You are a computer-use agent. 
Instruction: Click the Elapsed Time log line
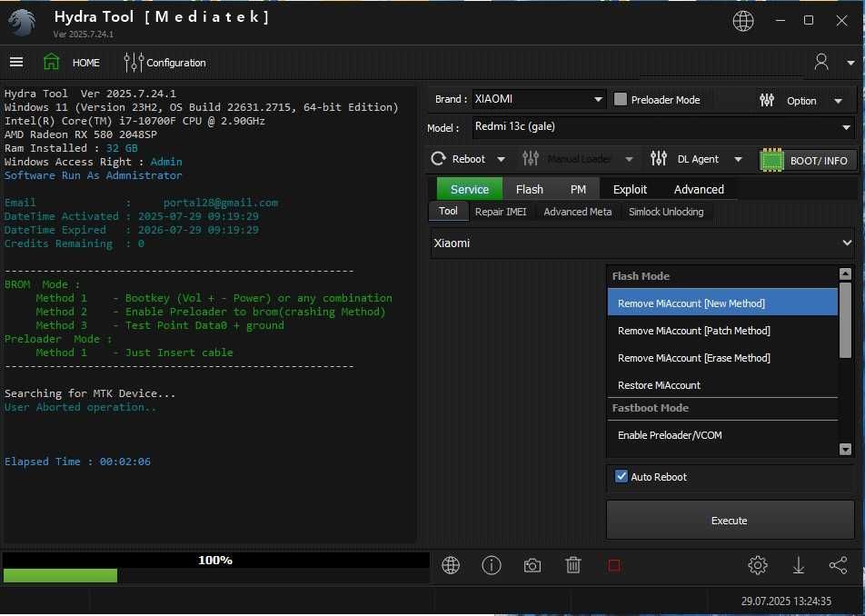click(x=77, y=461)
